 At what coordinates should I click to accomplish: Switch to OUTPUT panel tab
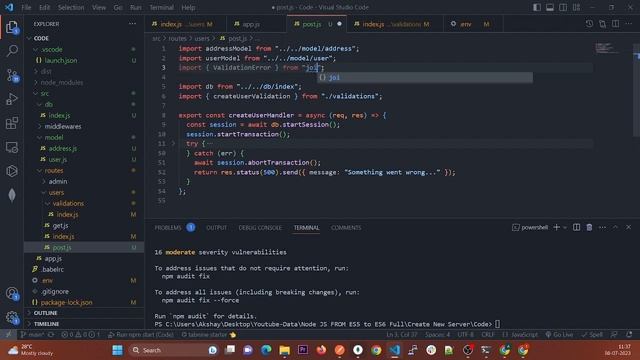[216, 227]
